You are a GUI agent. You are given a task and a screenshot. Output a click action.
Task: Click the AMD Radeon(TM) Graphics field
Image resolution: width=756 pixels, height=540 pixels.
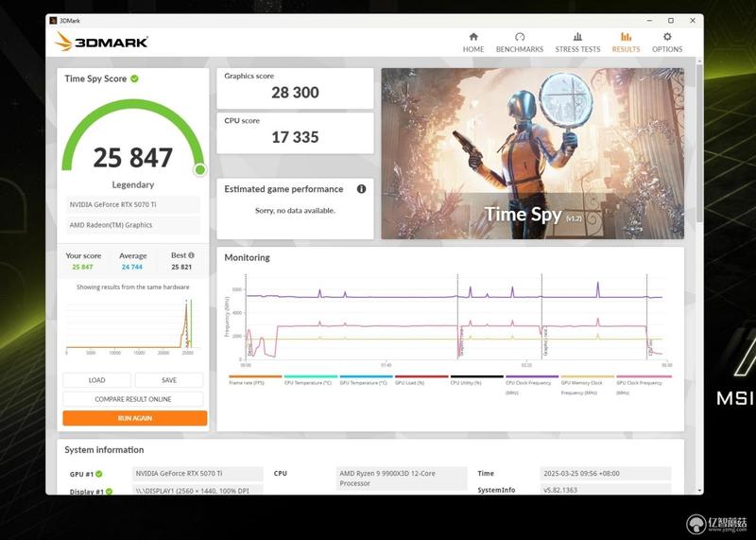pyautogui.click(x=133, y=225)
